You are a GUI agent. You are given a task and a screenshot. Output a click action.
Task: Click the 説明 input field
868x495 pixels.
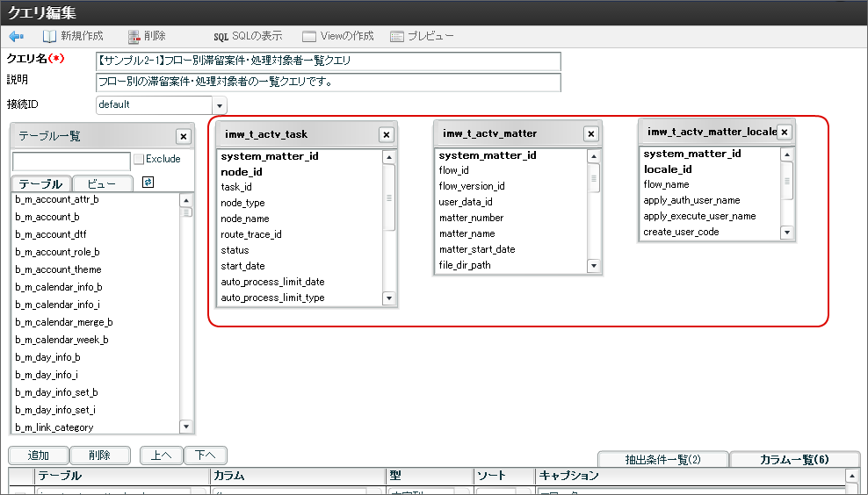click(329, 82)
